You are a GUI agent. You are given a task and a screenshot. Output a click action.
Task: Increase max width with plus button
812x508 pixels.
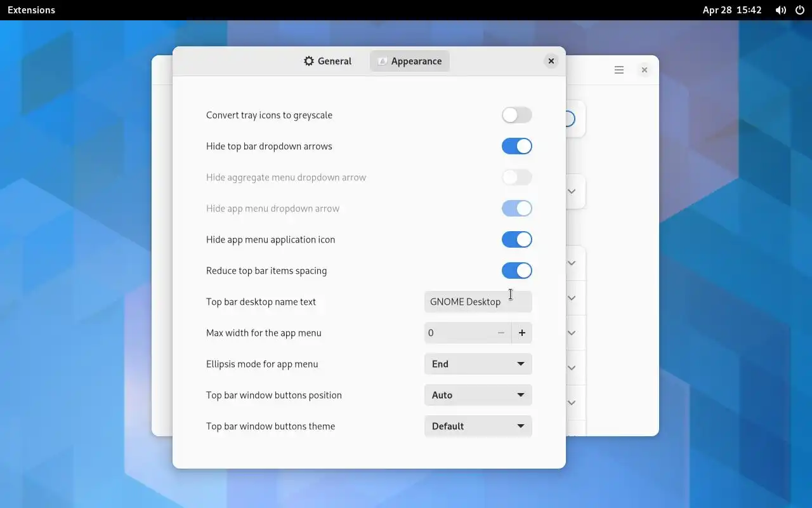pyautogui.click(x=522, y=333)
